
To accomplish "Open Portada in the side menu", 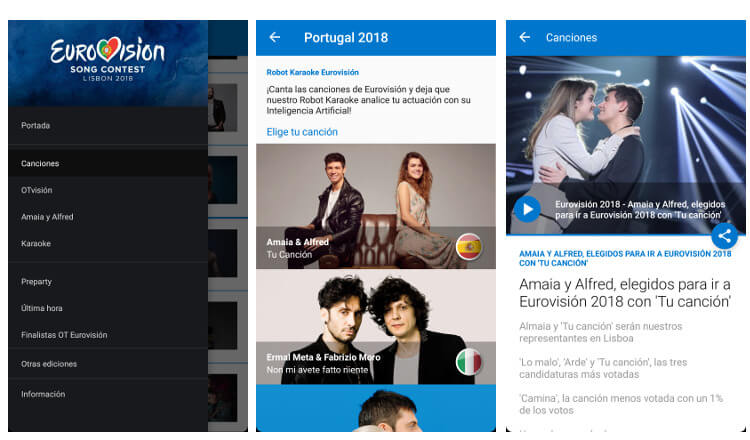I will pyautogui.click(x=108, y=125).
